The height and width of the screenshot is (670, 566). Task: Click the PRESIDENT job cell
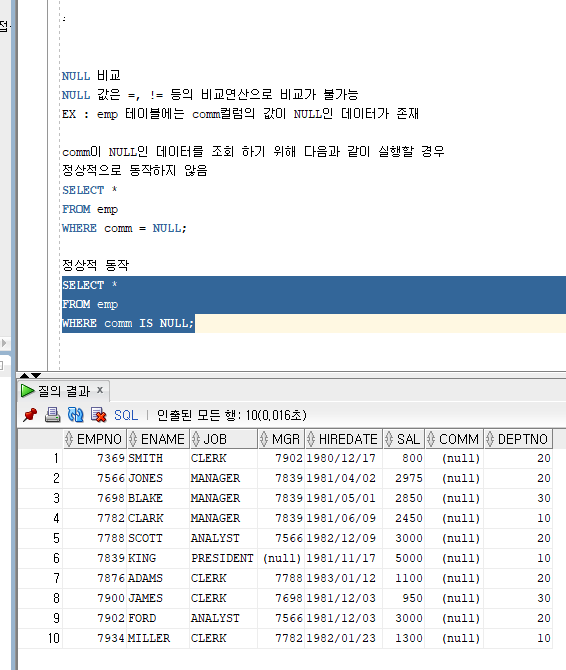[x=223, y=558]
